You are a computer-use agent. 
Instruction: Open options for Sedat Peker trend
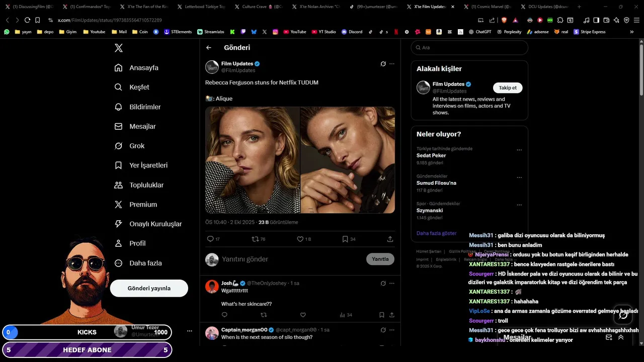[x=519, y=150]
